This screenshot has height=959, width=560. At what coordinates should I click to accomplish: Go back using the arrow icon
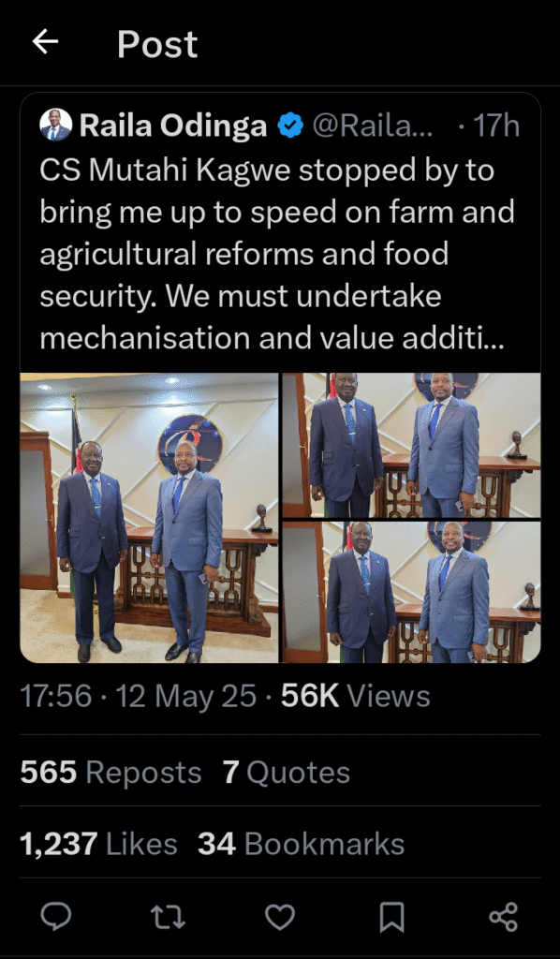click(x=45, y=42)
